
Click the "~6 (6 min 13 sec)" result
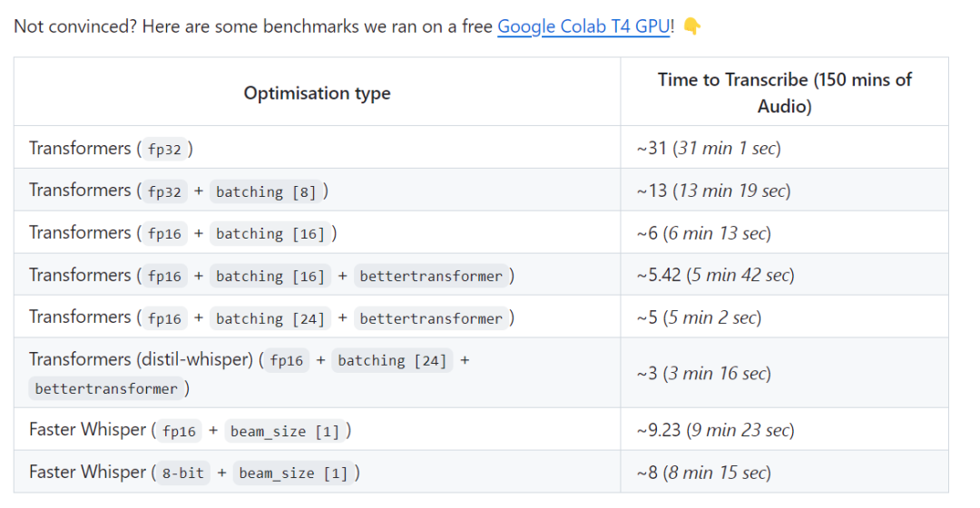pyautogui.click(x=703, y=233)
